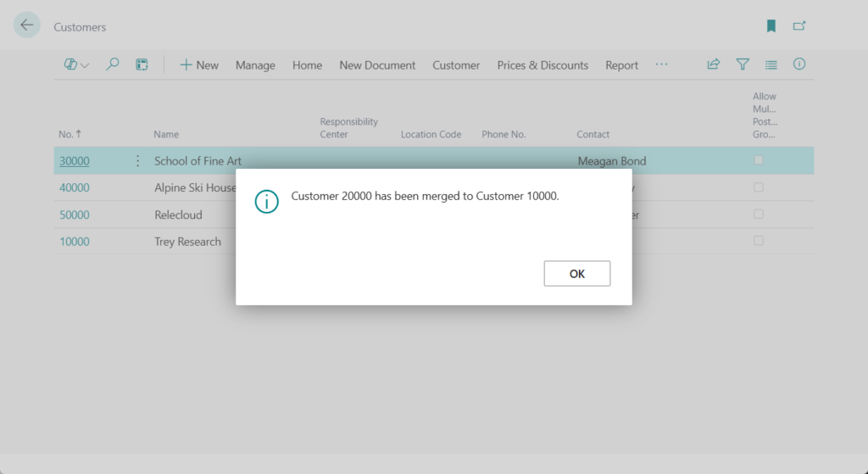
Task: Open the filter pane icon
Action: (x=743, y=64)
